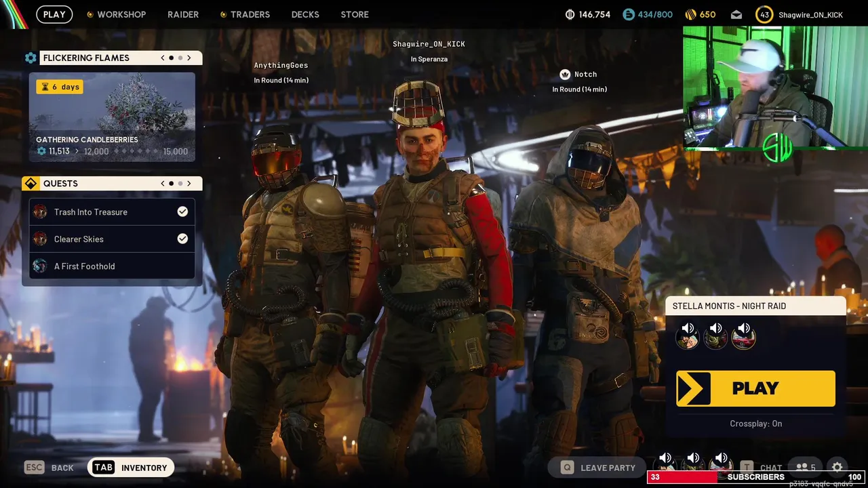Open the PLAY tab in top navigation

[54, 14]
